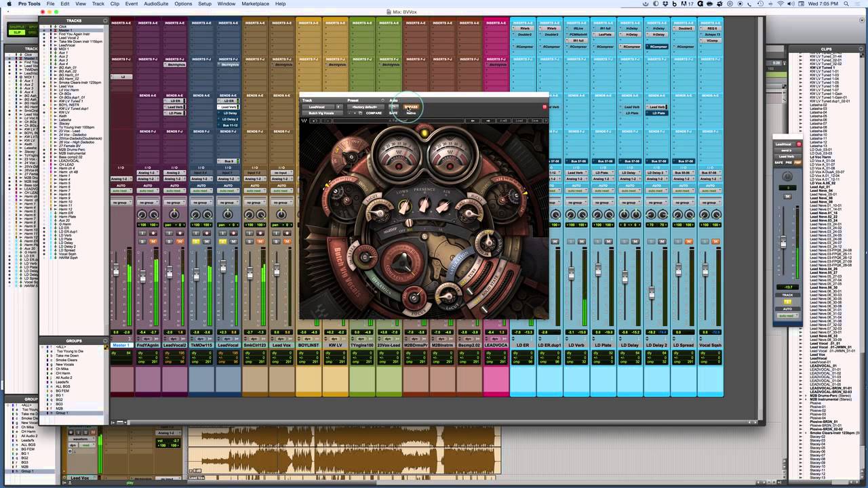The image size is (868, 488).
Task: Select the LEADVOCA track name
Action: click(x=496, y=345)
